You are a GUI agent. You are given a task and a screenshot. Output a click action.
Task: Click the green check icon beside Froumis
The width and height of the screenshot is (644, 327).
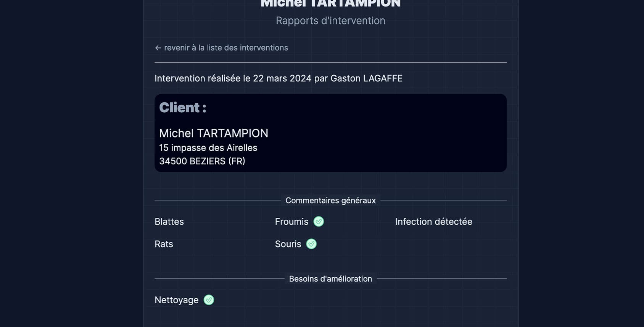pos(319,222)
